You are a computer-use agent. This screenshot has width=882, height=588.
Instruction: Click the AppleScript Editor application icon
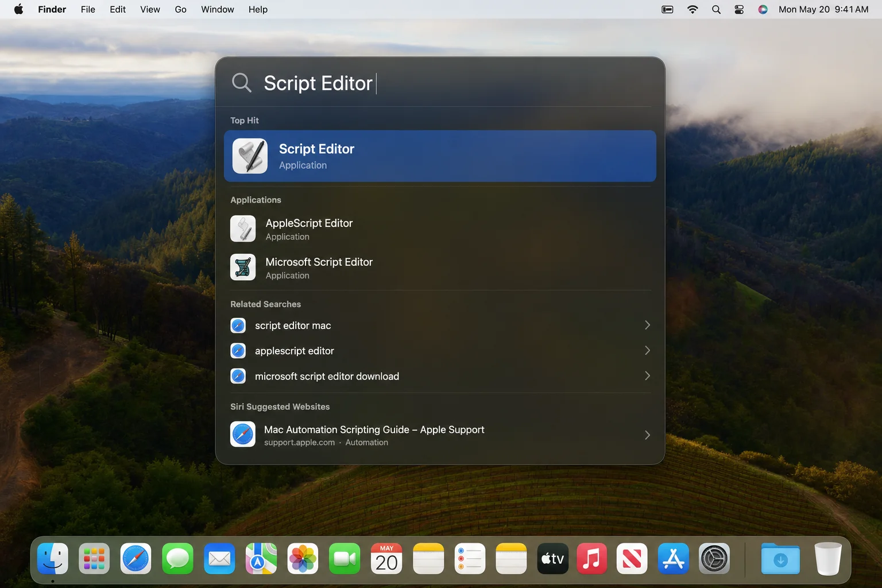(243, 229)
